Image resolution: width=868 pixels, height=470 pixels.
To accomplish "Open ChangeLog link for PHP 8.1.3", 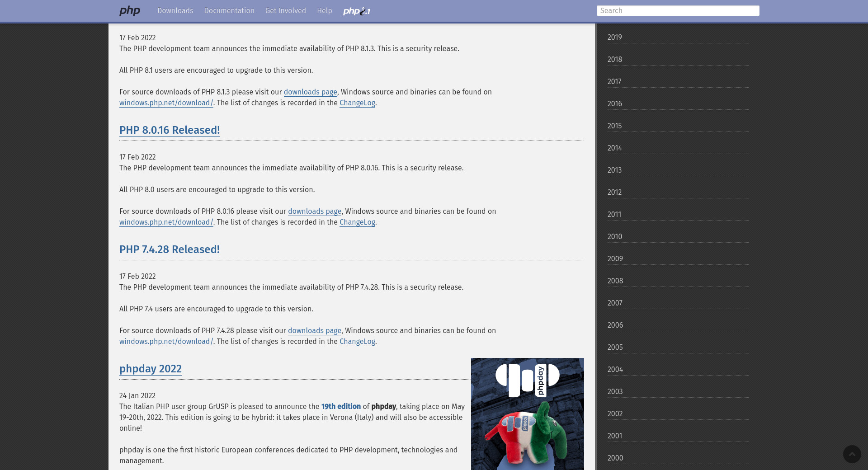I will tap(357, 103).
